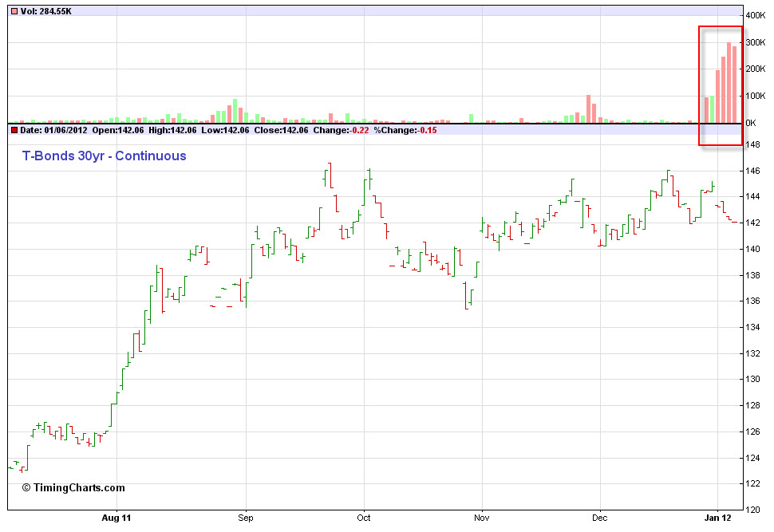The image size is (774, 532).
Task: Click the Jan 12 time axis label
Action: pyautogui.click(x=718, y=517)
